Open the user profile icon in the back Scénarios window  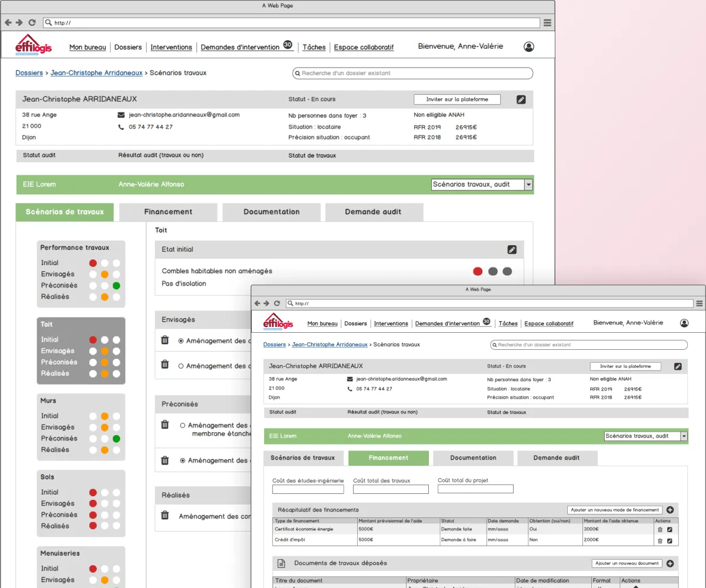pos(528,47)
